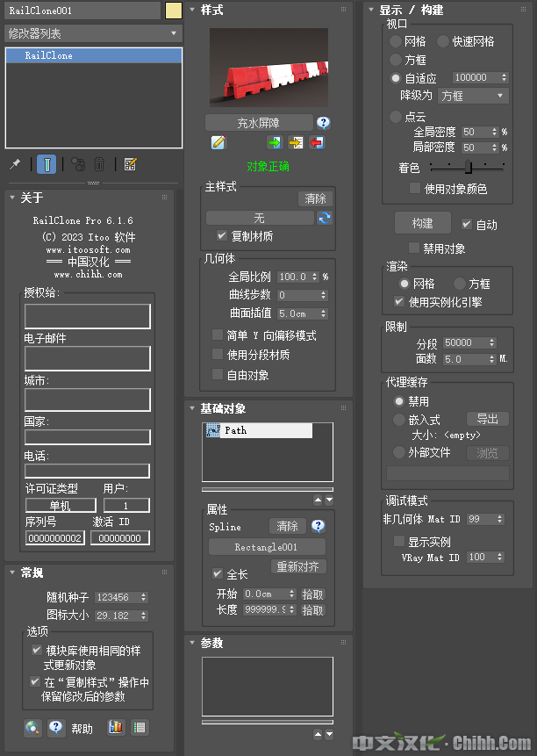Click the Path spline icon in base objects
Viewport: 537px width, 756px height.
tap(213, 430)
